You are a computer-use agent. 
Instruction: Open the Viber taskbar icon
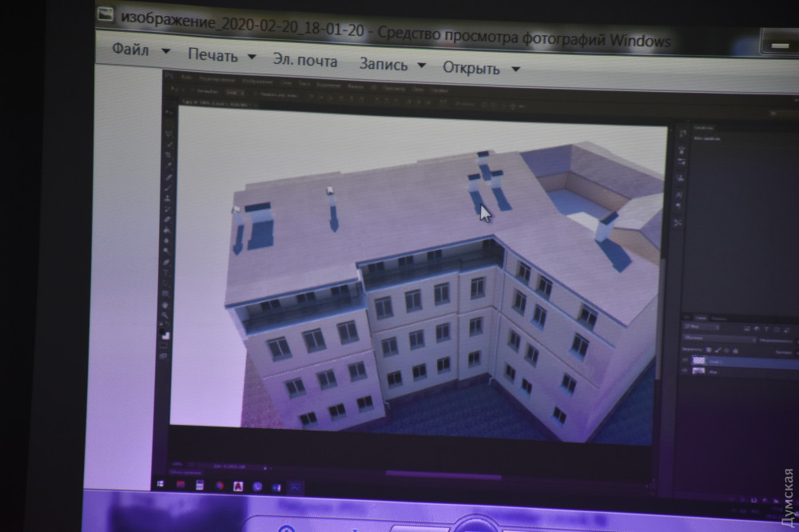pyautogui.click(x=257, y=486)
